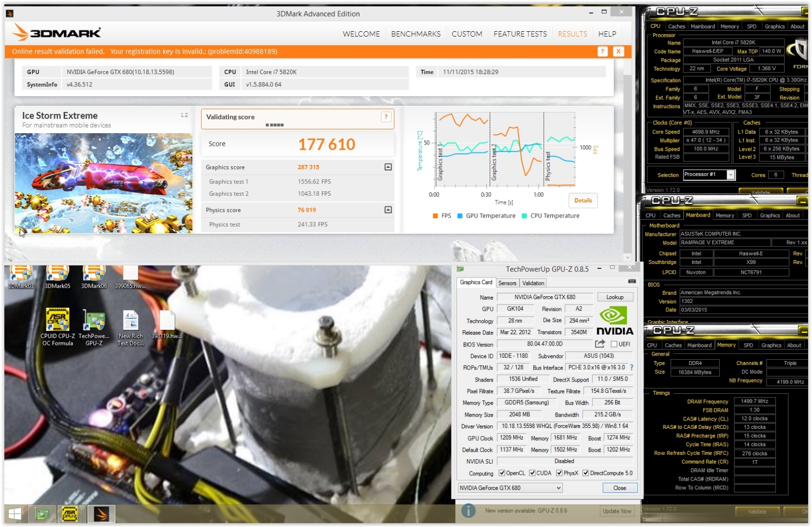Click the GPU Temperature blue legend swatch

point(460,216)
